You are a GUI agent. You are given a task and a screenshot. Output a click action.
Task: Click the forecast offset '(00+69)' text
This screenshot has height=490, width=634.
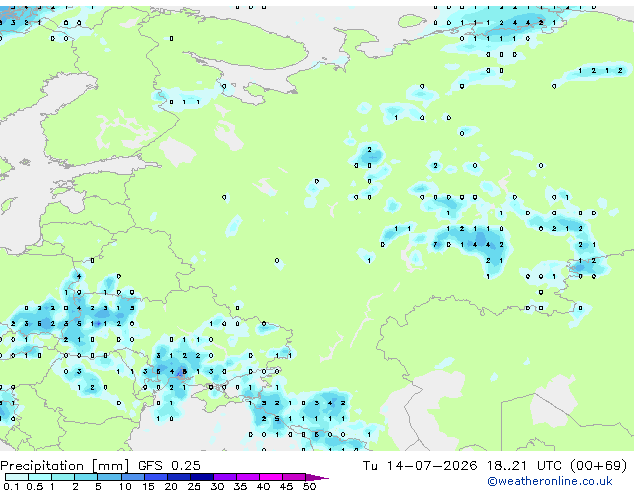coord(598,466)
